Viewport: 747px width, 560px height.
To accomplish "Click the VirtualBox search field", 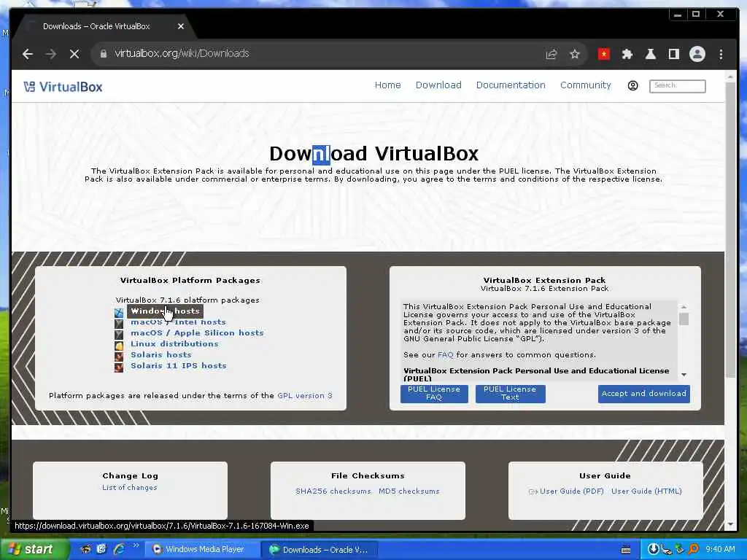I will tap(678, 86).
